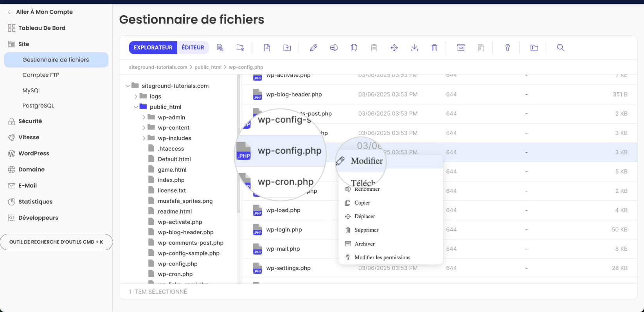Click the copy icon in toolbar
The image size is (644, 312).
pos(354,48)
